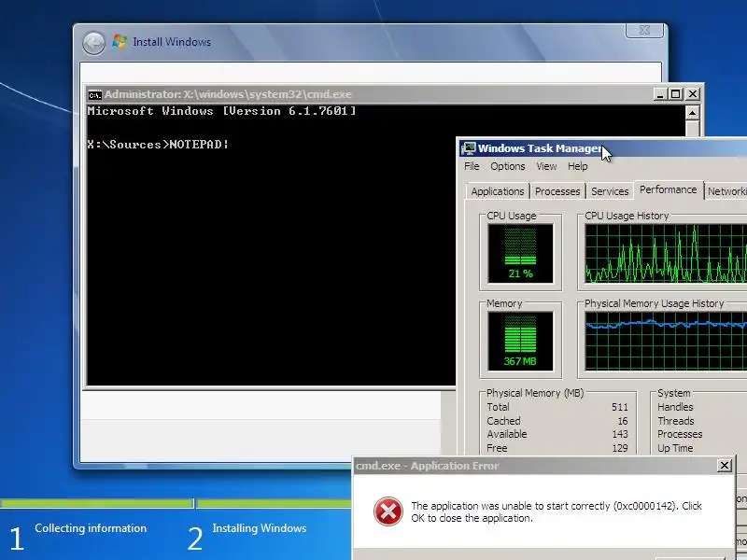Click the Install Windows title text

tap(172, 42)
